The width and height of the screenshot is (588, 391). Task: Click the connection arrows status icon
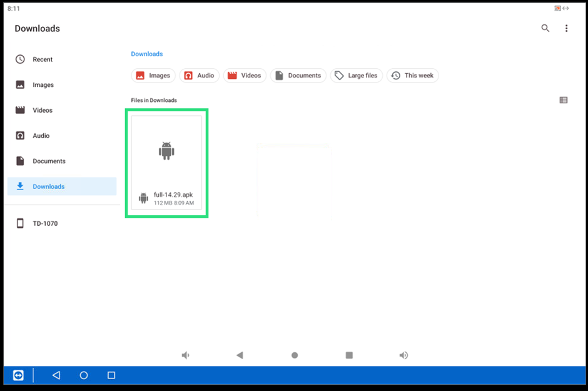pos(565,8)
